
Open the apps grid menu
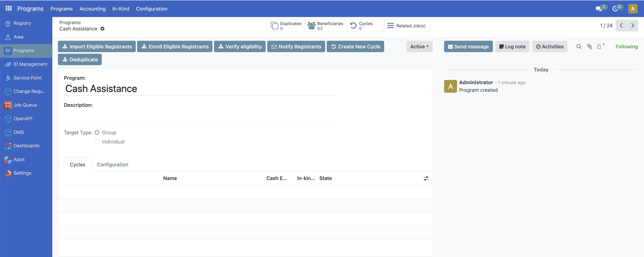pyautogui.click(x=8, y=8)
